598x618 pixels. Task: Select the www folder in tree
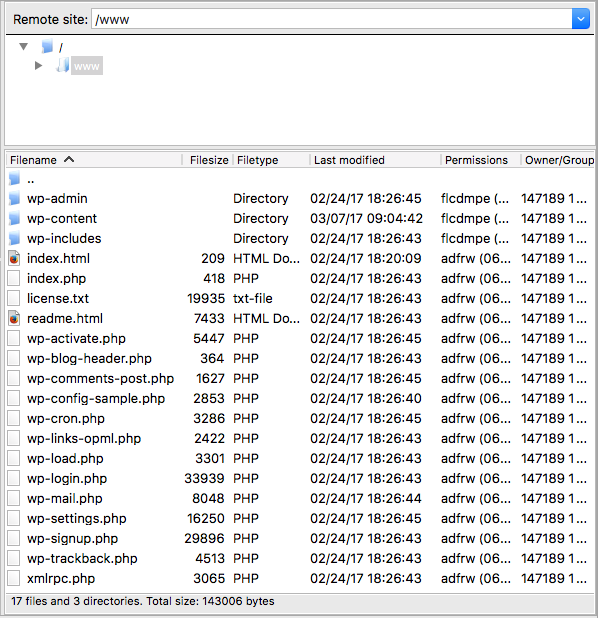[x=87, y=66]
